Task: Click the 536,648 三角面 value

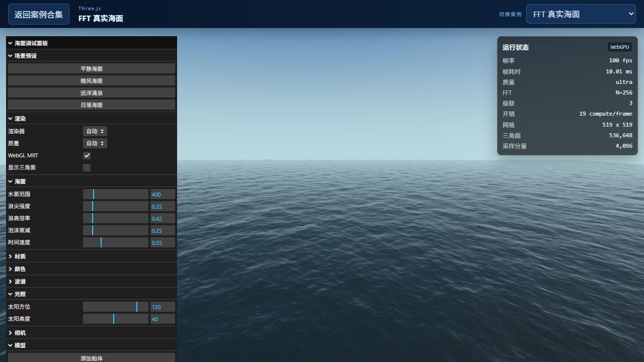Action: point(620,136)
